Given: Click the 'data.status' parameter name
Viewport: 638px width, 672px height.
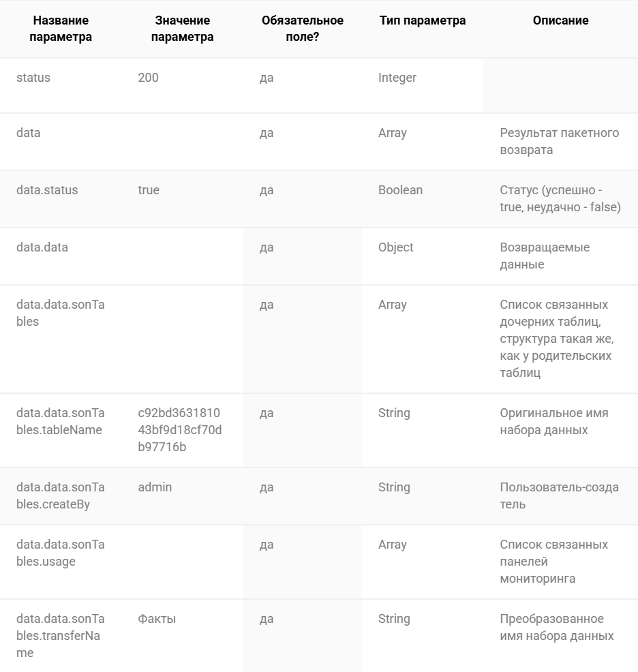Looking at the screenshot, I should [47, 190].
